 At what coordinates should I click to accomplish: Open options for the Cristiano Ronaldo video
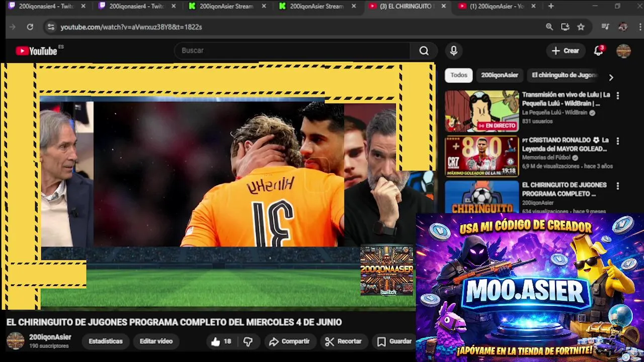(x=618, y=141)
